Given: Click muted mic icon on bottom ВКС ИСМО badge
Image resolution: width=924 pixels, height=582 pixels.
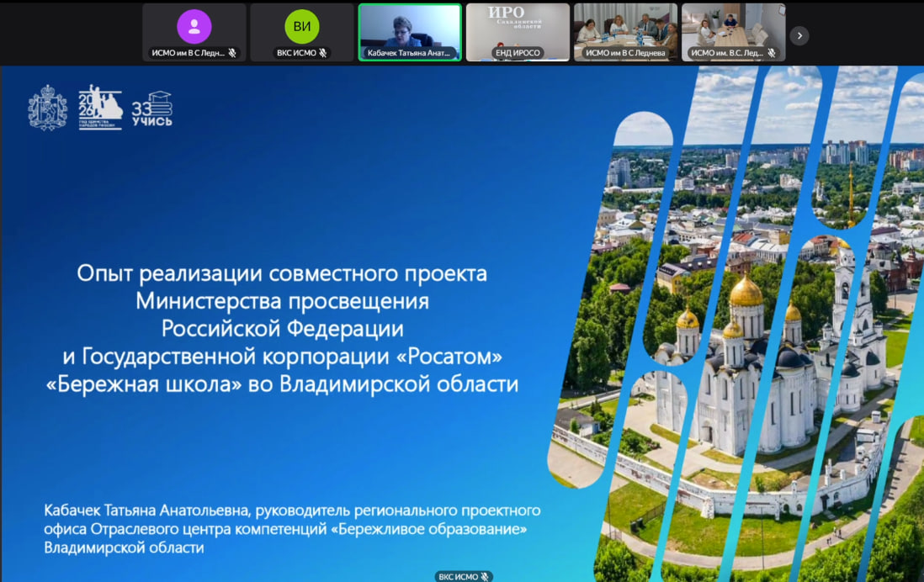Looking at the screenshot, I should tap(485, 577).
